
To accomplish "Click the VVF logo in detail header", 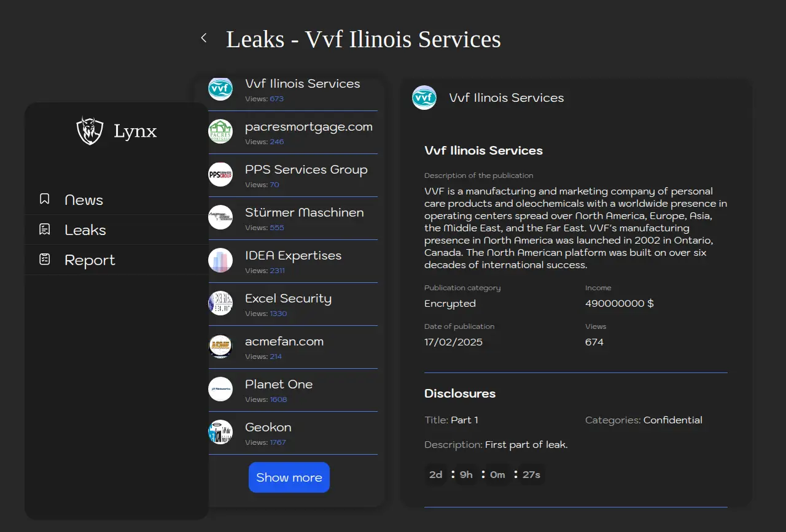I will pyautogui.click(x=424, y=98).
